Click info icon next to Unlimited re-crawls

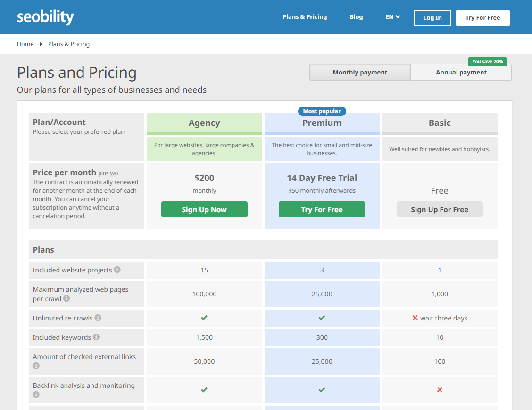(98, 318)
